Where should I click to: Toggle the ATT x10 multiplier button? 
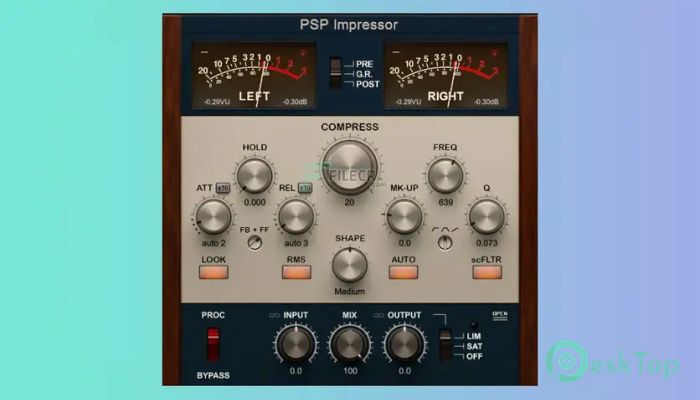tap(223, 188)
